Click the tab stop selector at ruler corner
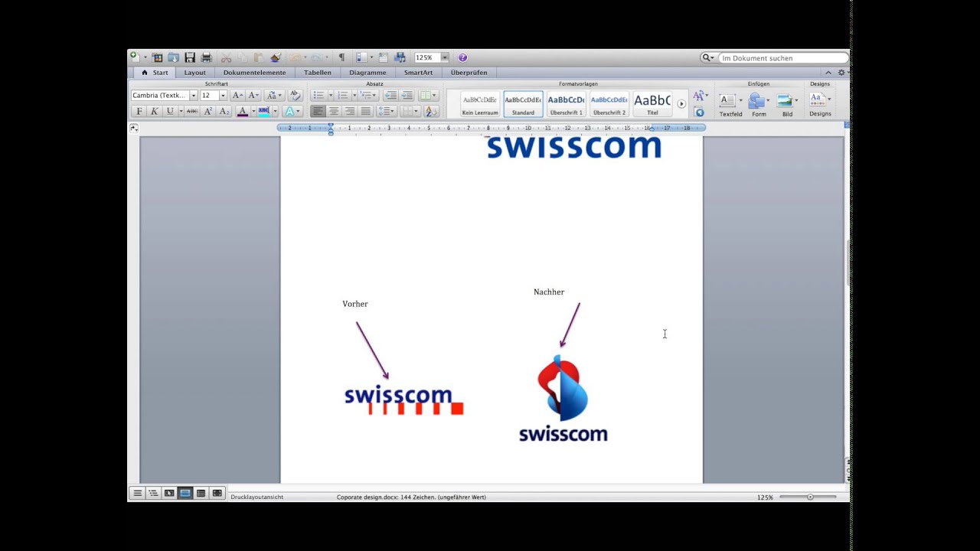The width and height of the screenshot is (980, 551). point(134,129)
